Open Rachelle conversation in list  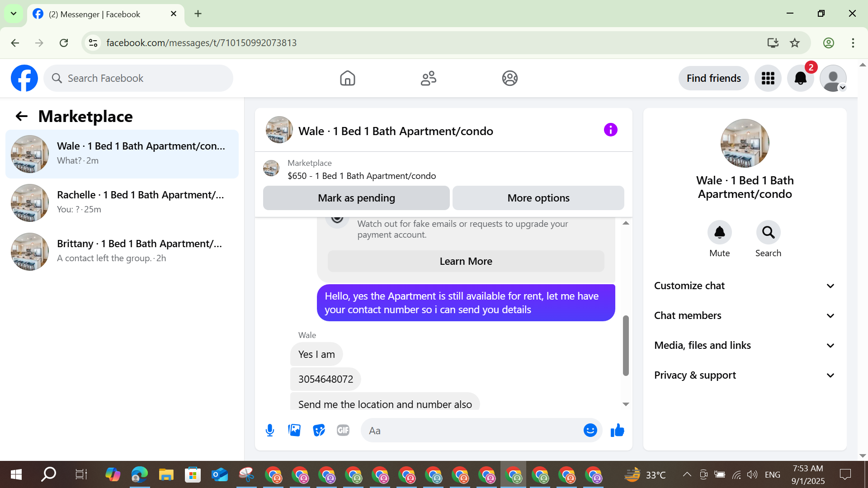[x=122, y=203]
